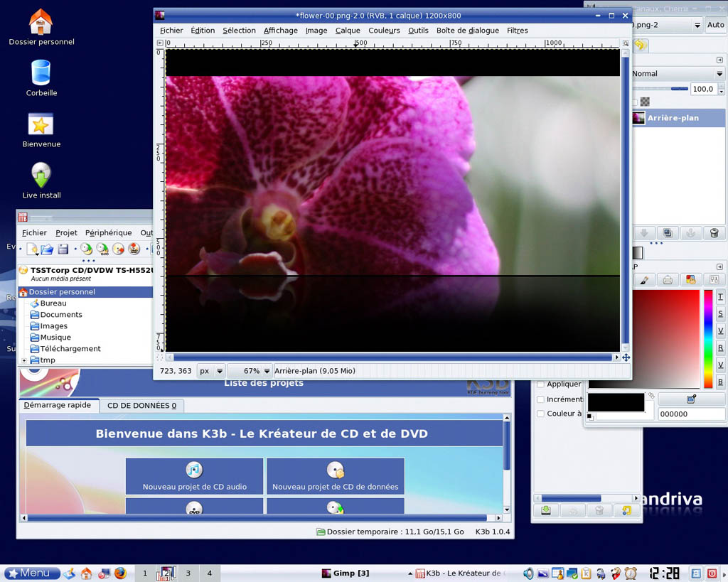Click Nouveau projet de CD de données
The width and height of the screenshot is (728, 582).
(335, 476)
